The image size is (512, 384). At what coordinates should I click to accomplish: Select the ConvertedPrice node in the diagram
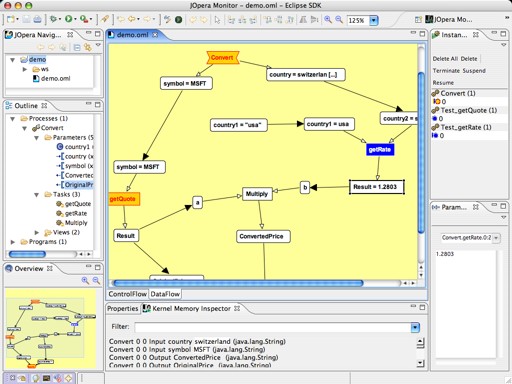point(263,236)
